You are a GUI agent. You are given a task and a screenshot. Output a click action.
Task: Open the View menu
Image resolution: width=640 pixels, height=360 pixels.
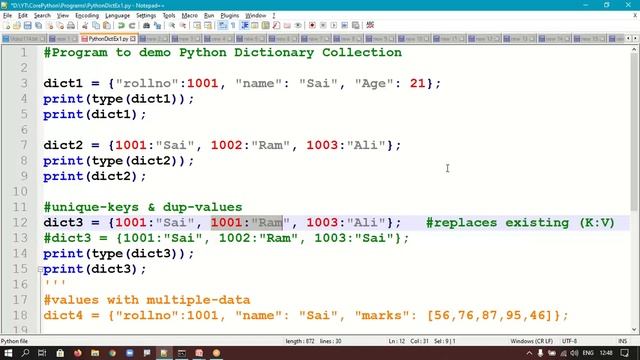[x=62, y=16]
